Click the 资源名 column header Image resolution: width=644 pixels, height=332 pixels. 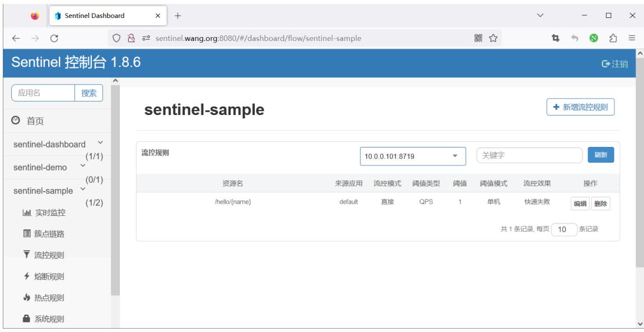pos(233,183)
